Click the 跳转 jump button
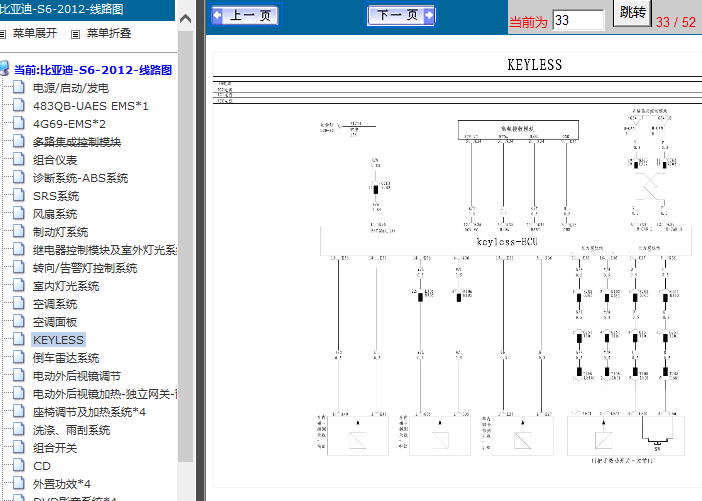Image resolution: width=702 pixels, height=501 pixels. coord(632,13)
